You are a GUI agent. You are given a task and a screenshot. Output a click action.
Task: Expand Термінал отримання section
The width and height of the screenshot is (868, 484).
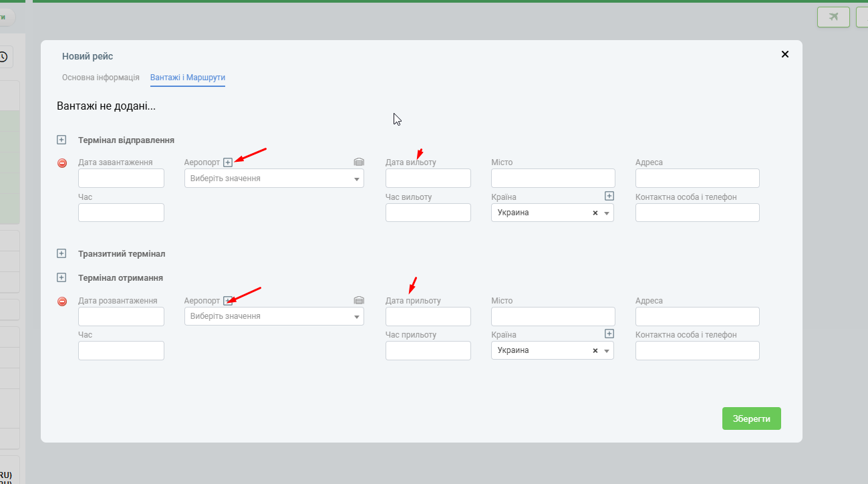(x=61, y=277)
